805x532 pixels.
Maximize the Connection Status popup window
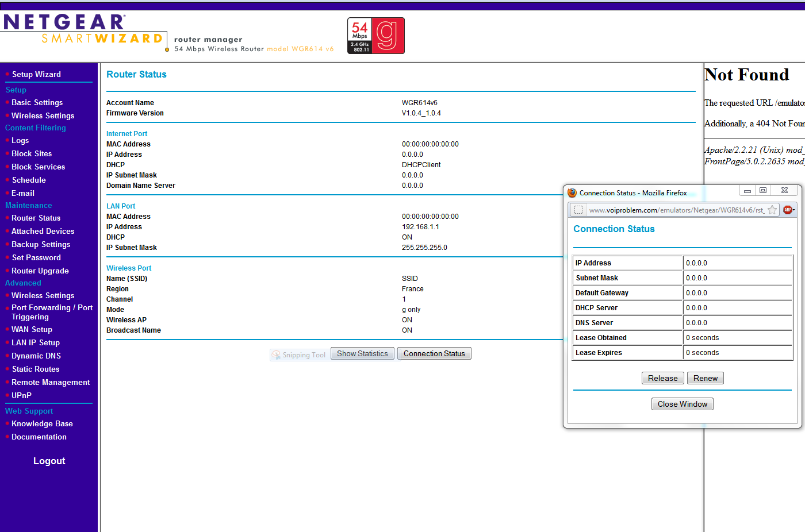tap(763, 191)
